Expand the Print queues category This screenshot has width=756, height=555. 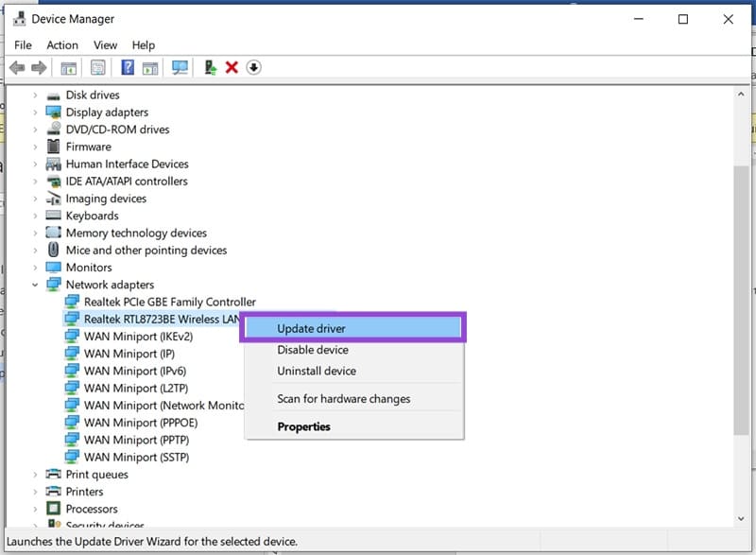pyautogui.click(x=36, y=475)
